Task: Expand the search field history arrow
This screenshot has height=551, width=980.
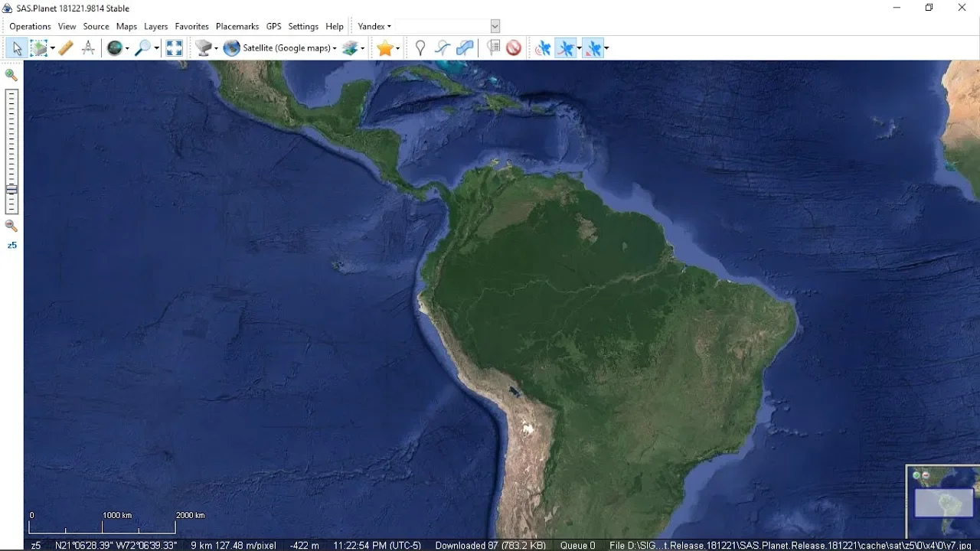Action: [495, 26]
